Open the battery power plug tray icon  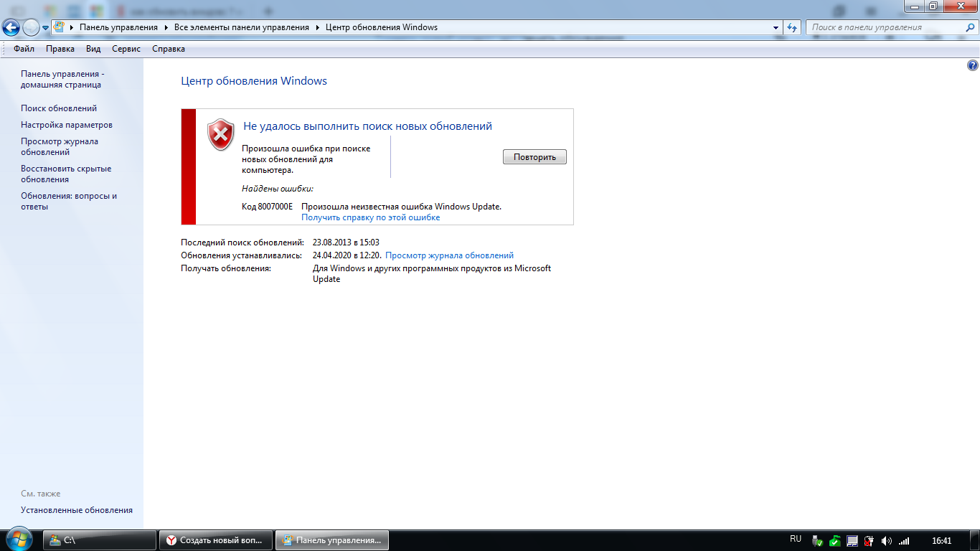(869, 540)
